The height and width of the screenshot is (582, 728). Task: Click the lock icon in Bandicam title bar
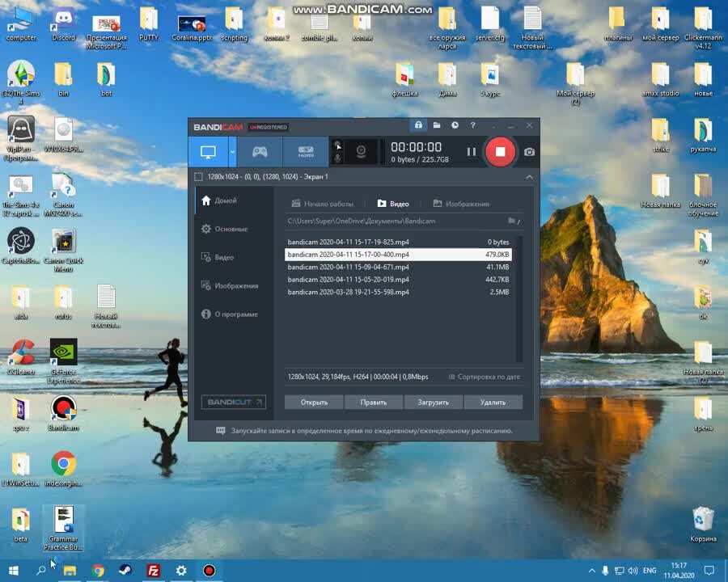(x=418, y=124)
